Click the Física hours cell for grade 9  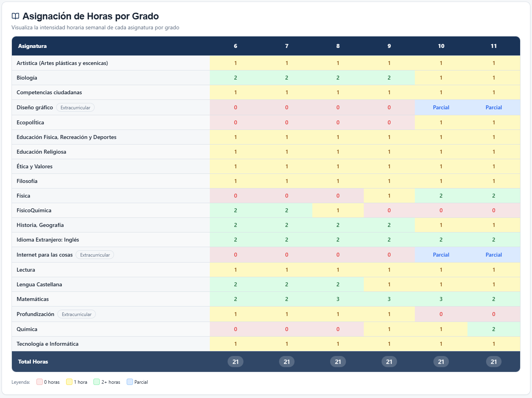pos(389,195)
